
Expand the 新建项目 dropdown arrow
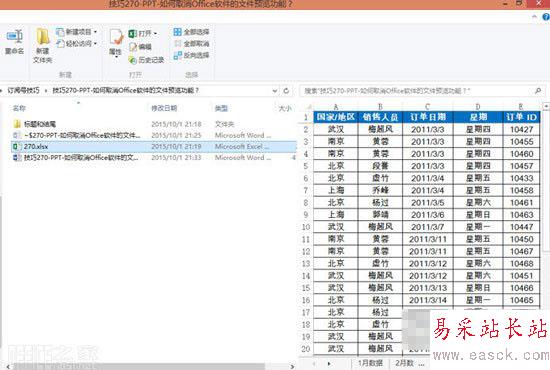pos(95,32)
